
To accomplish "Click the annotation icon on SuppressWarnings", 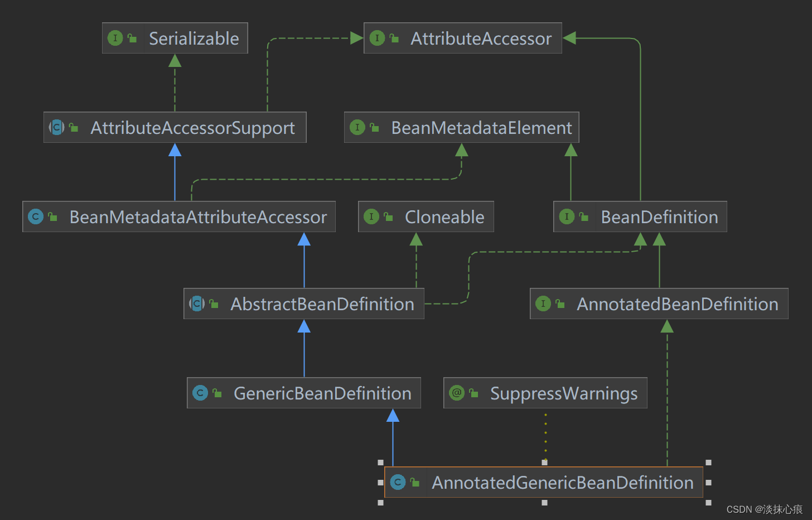I will click(457, 393).
